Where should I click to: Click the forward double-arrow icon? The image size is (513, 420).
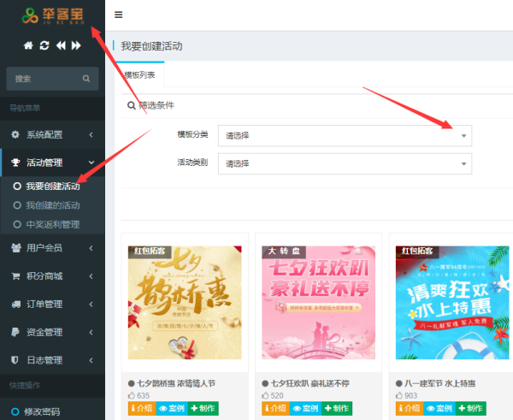tap(77, 45)
